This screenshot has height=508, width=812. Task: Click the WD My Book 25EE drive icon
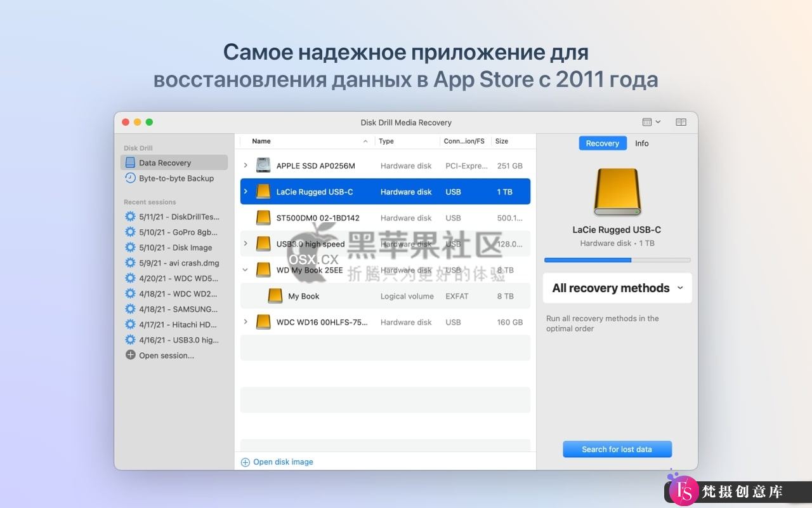click(263, 270)
